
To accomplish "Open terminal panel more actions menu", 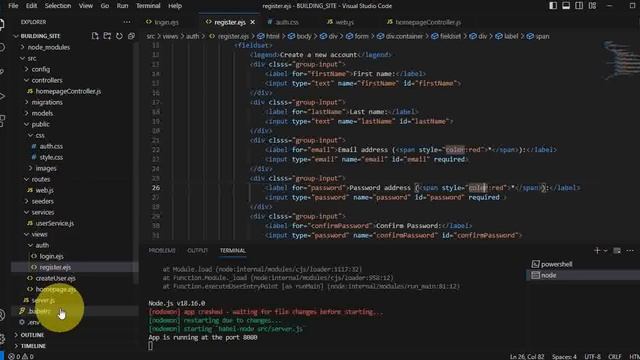I will [630, 251].
